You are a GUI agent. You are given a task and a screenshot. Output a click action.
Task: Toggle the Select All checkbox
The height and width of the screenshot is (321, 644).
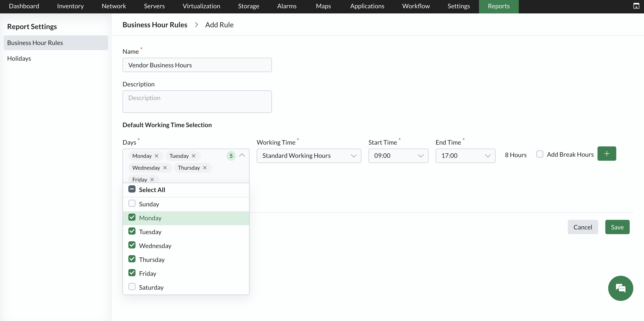[132, 189]
